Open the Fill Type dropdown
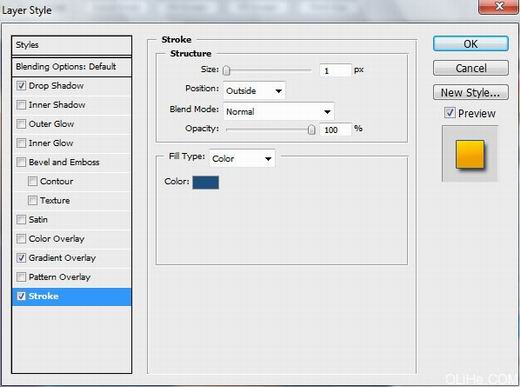This screenshot has height=387, width=520. (x=242, y=158)
